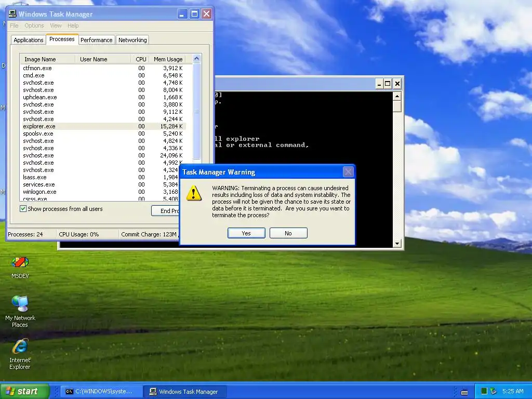Switch to the Performance tab
The width and height of the screenshot is (532, 399).
(x=96, y=39)
